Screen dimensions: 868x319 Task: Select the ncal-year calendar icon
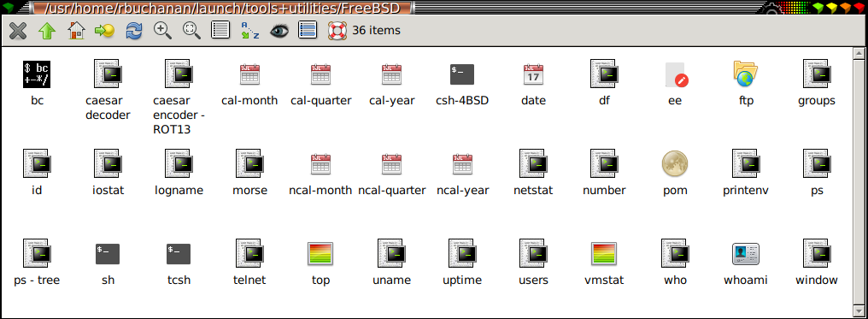coord(462,164)
